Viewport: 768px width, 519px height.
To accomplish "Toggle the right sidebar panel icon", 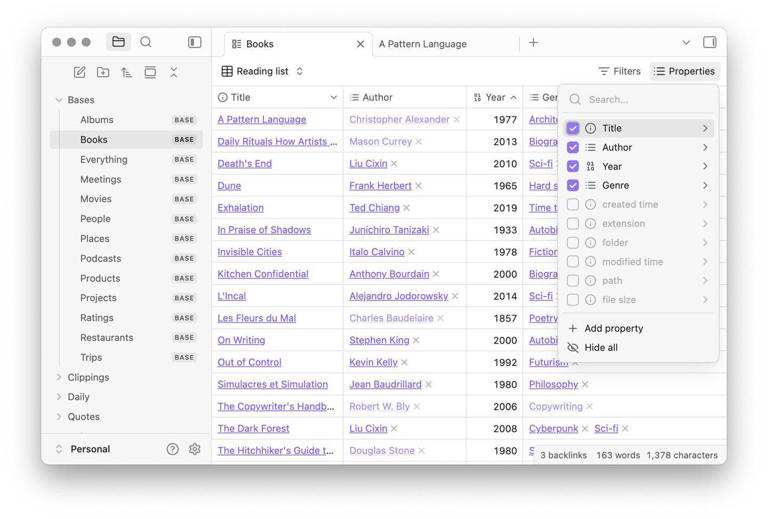I will (710, 42).
